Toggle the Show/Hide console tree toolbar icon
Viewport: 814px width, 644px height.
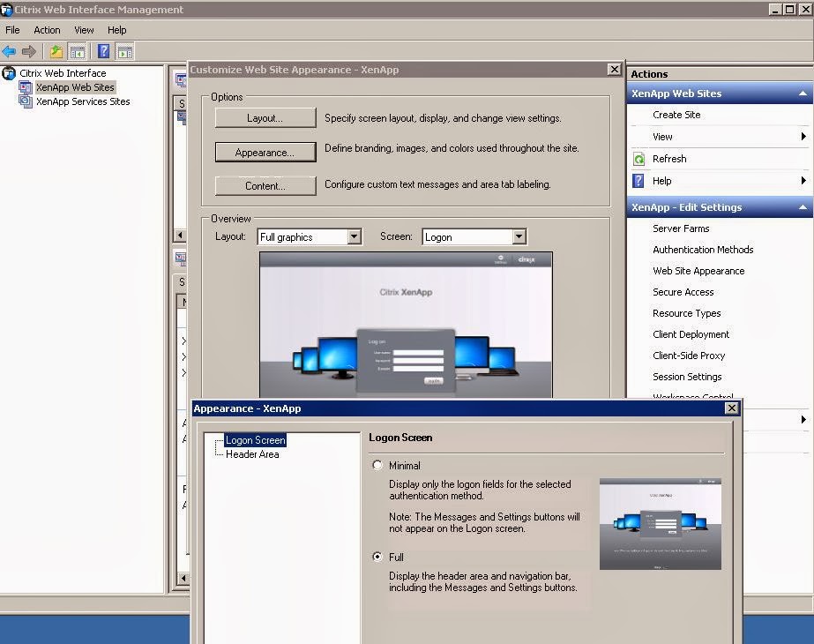point(78,51)
